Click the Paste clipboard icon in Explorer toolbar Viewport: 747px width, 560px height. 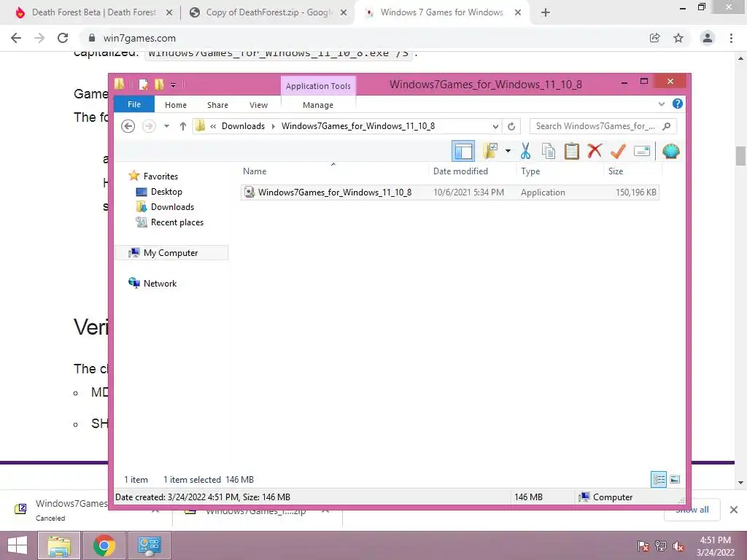click(x=572, y=151)
